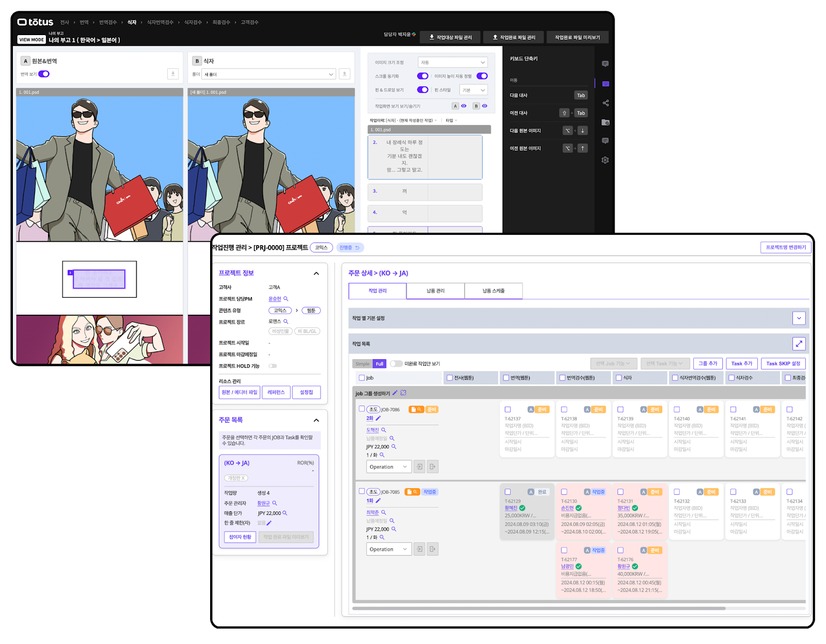Click the magnifier next to 도혁진

point(384,430)
